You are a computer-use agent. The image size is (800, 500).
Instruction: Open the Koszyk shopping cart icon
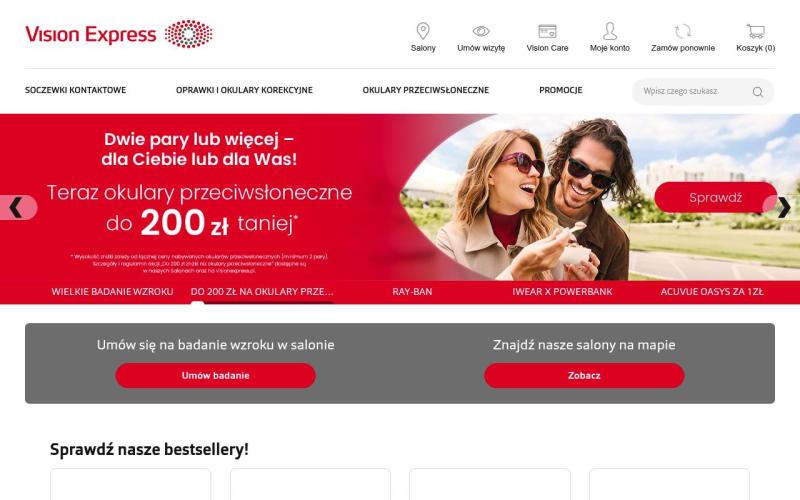coord(756,31)
